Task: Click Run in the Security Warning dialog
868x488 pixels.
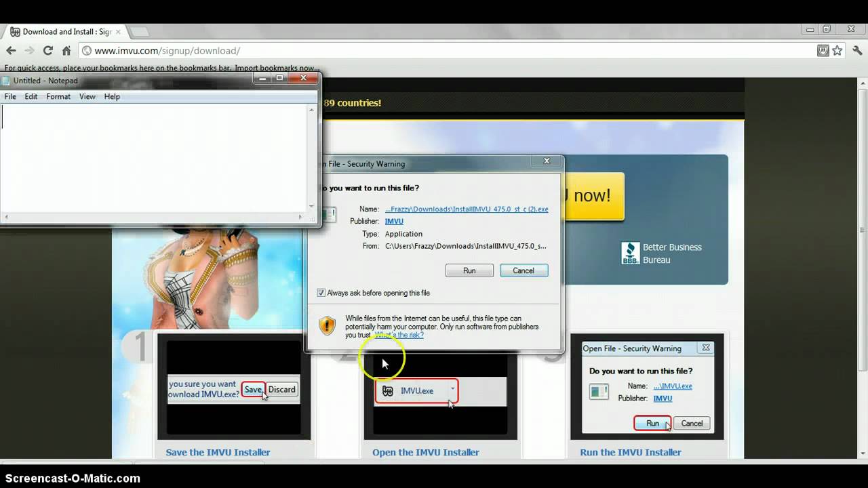Action: (469, 270)
